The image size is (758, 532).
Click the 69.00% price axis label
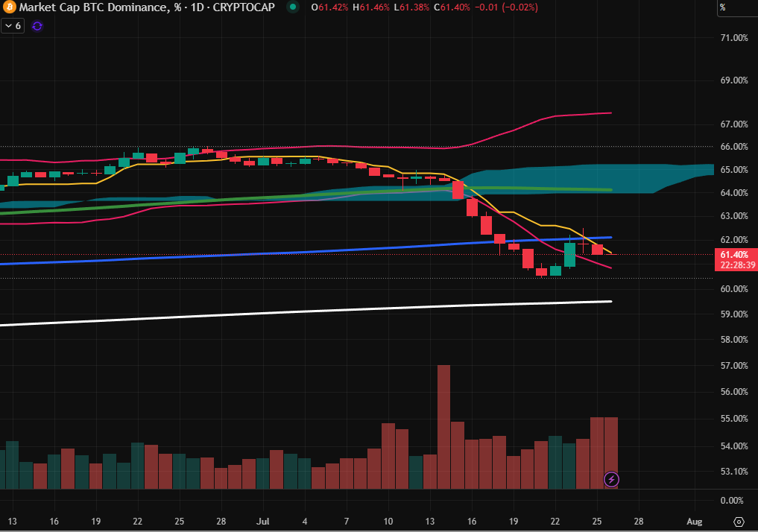[x=734, y=80]
